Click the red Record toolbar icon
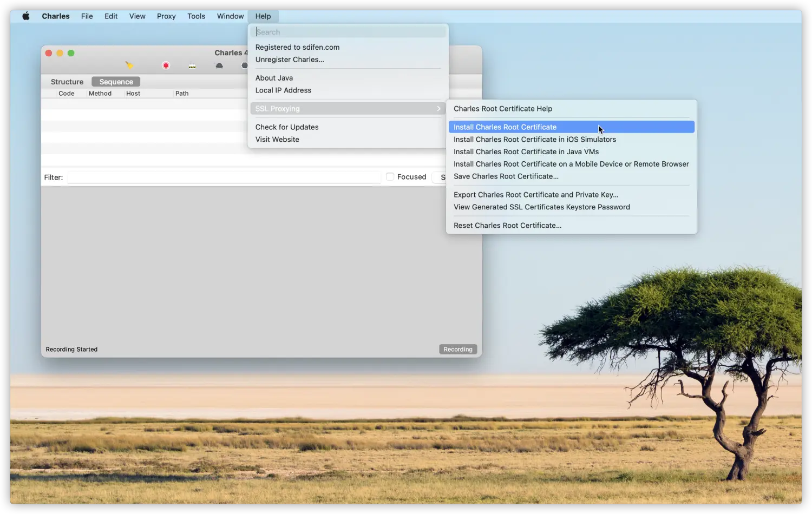This screenshot has width=812, height=514. click(x=166, y=65)
